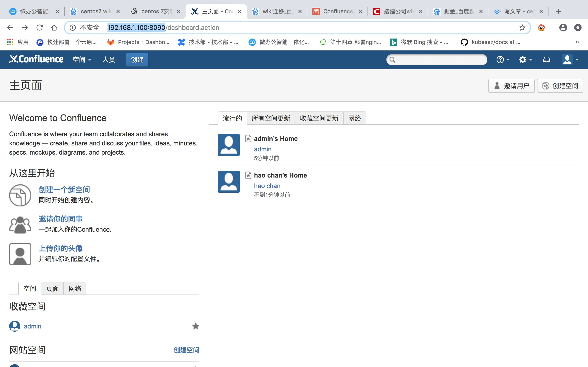Screen dimensions: 588x367
Task: Reload the page with the refresh icon
Action: tap(40, 28)
